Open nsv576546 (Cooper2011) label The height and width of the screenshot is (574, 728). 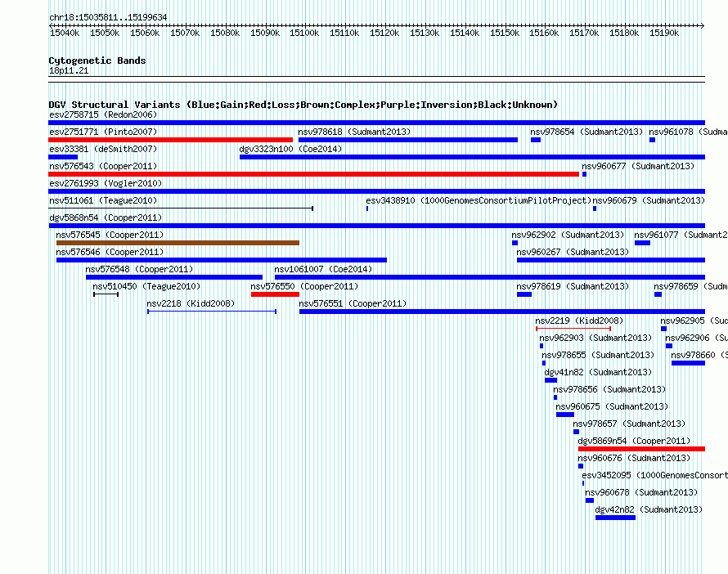(x=110, y=252)
